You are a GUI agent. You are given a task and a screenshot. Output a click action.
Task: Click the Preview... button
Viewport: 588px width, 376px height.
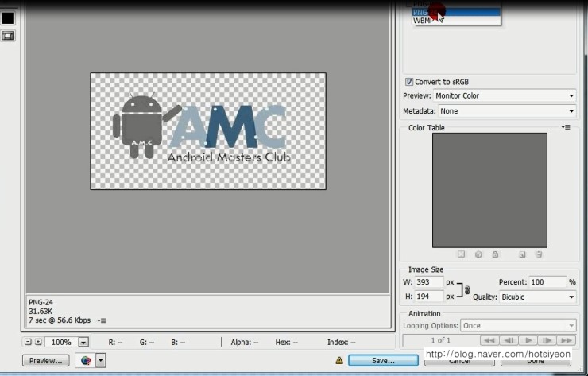click(x=46, y=361)
